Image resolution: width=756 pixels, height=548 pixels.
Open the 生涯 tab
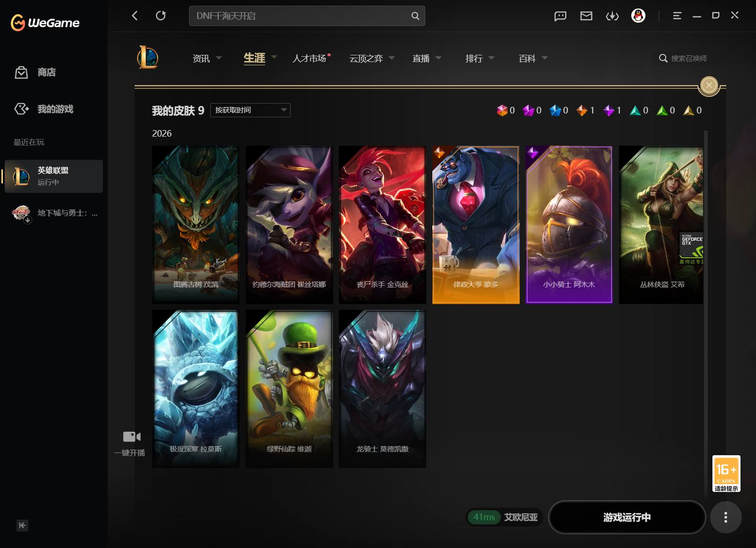pos(254,58)
